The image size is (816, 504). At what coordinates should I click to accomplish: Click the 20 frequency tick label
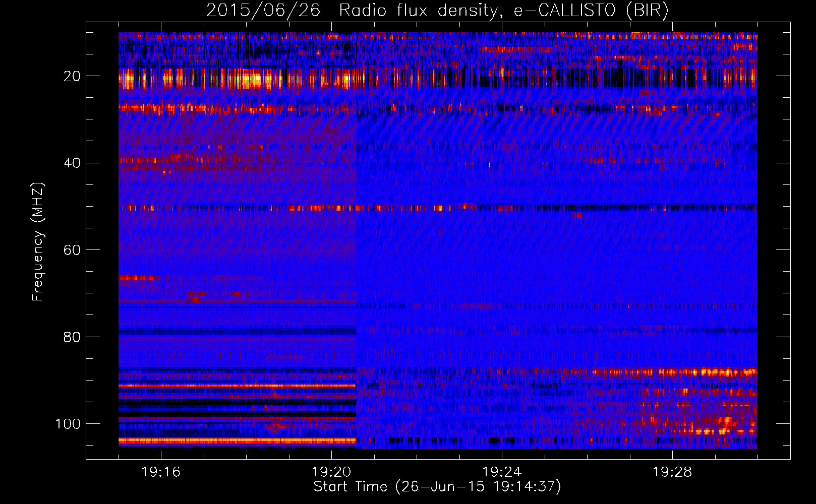point(72,76)
